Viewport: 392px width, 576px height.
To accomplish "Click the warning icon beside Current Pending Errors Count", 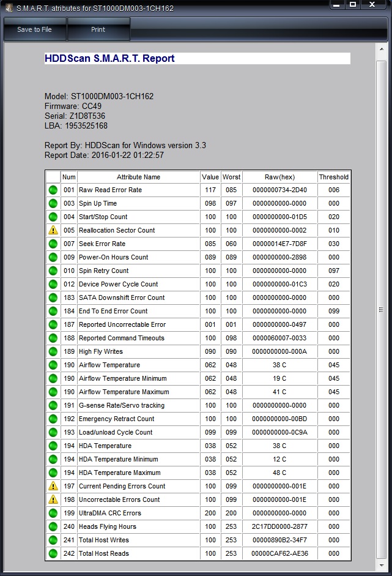I will [x=53, y=486].
